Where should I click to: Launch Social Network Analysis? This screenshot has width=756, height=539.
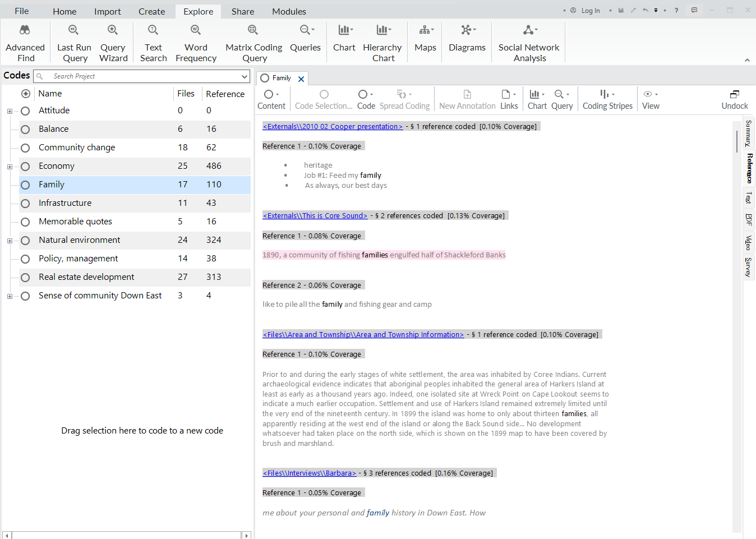coord(528,42)
